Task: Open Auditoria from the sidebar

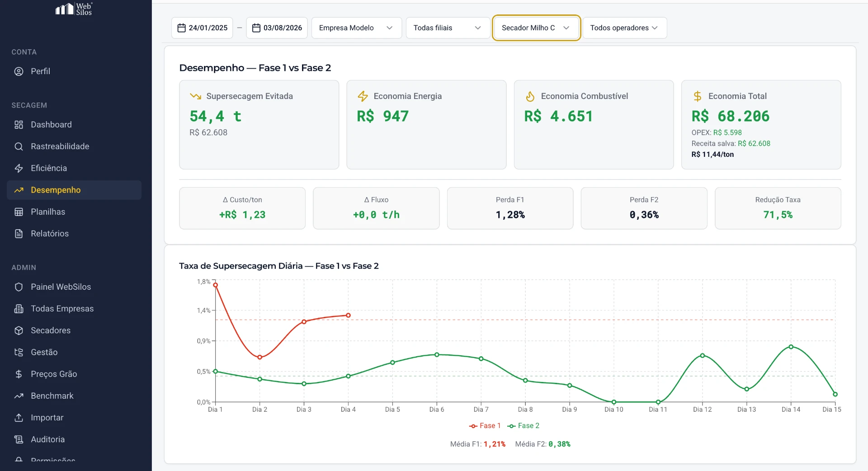Action: [x=74, y=439]
